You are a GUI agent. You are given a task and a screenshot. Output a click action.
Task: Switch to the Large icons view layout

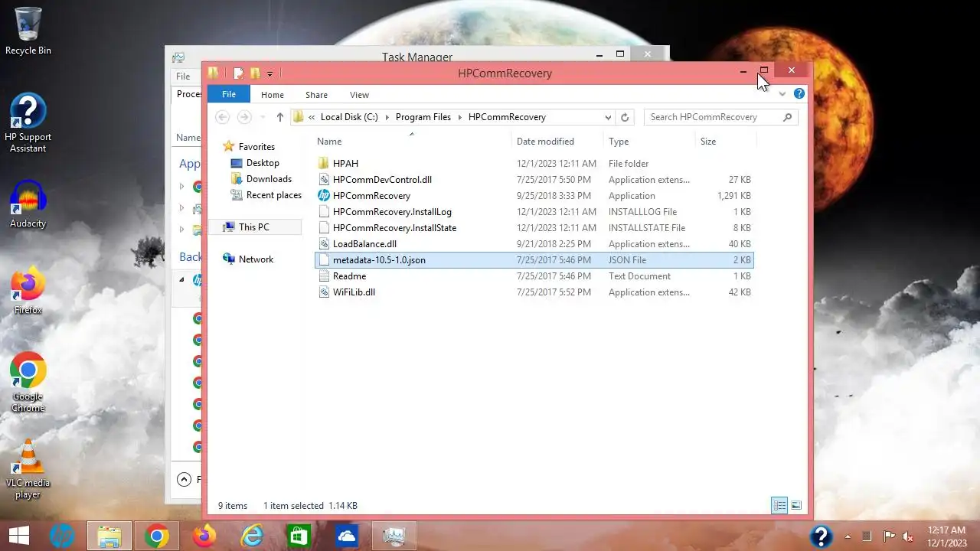[796, 506]
